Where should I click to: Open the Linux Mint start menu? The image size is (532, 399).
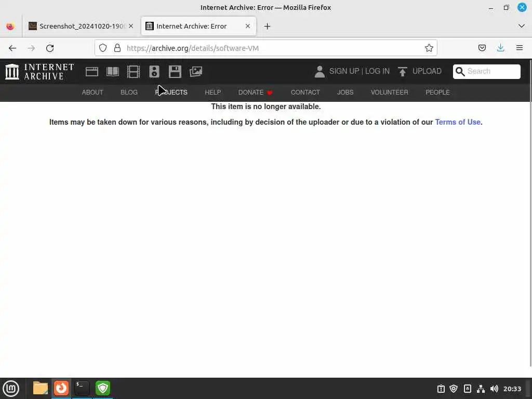tap(11, 389)
